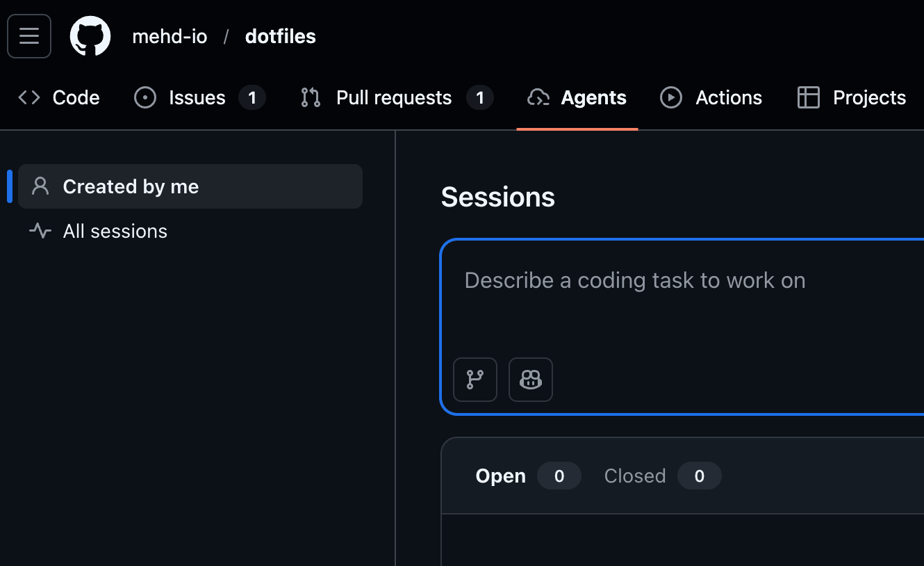The height and width of the screenshot is (566, 924).
Task: Click the Pull requests git icon
Action: point(311,98)
